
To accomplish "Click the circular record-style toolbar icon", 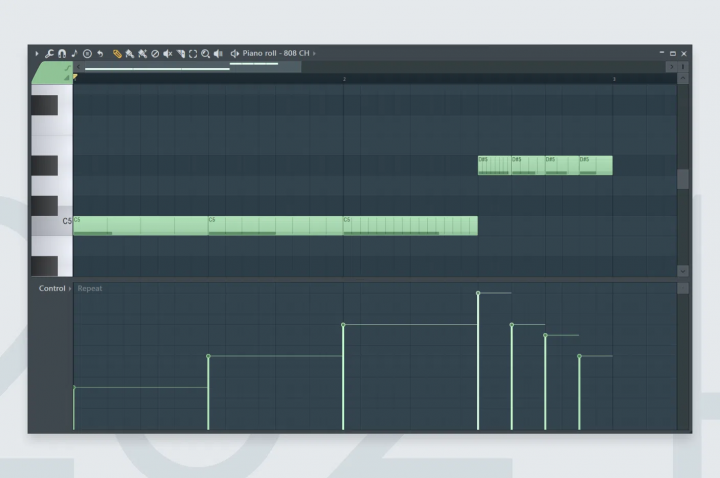I will 87,54.
